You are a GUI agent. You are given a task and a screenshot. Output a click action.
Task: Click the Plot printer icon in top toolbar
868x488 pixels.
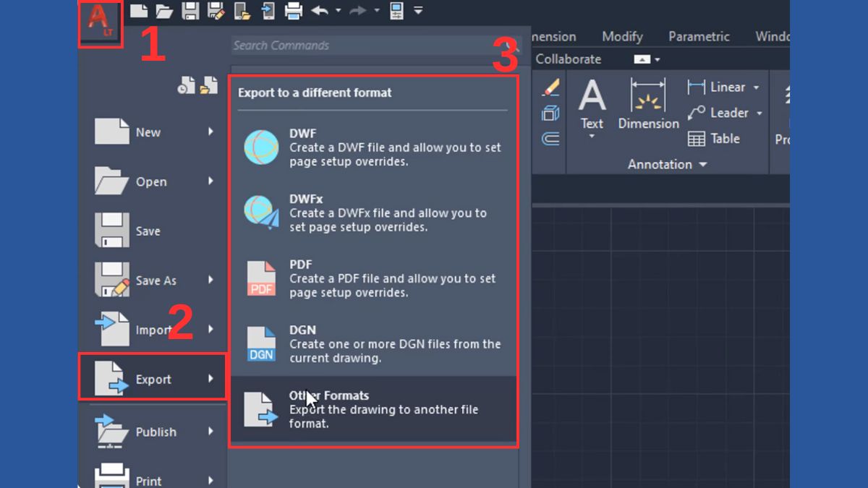pos(293,11)
